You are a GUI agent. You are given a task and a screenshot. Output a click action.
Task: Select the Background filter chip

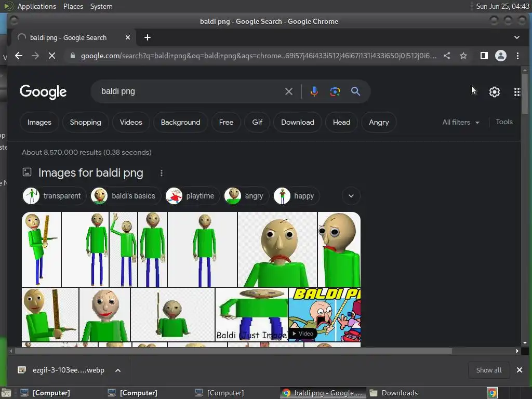[x=180, y=122]
